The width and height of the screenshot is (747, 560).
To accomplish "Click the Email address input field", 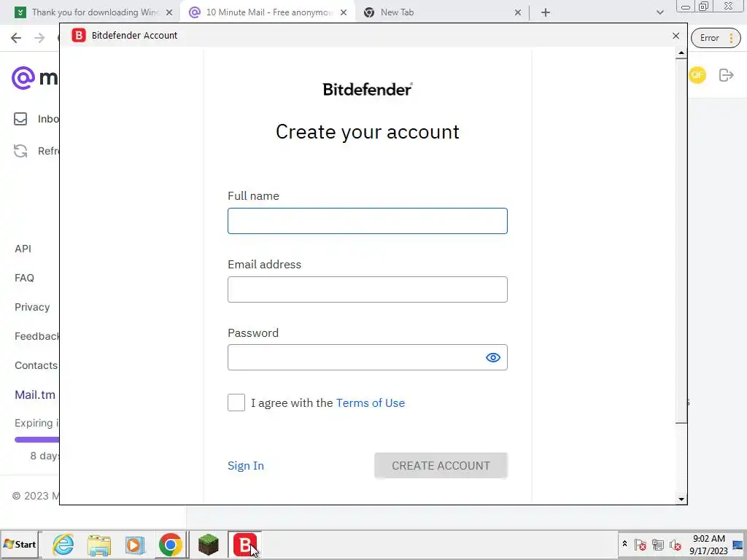I will 368,289.
